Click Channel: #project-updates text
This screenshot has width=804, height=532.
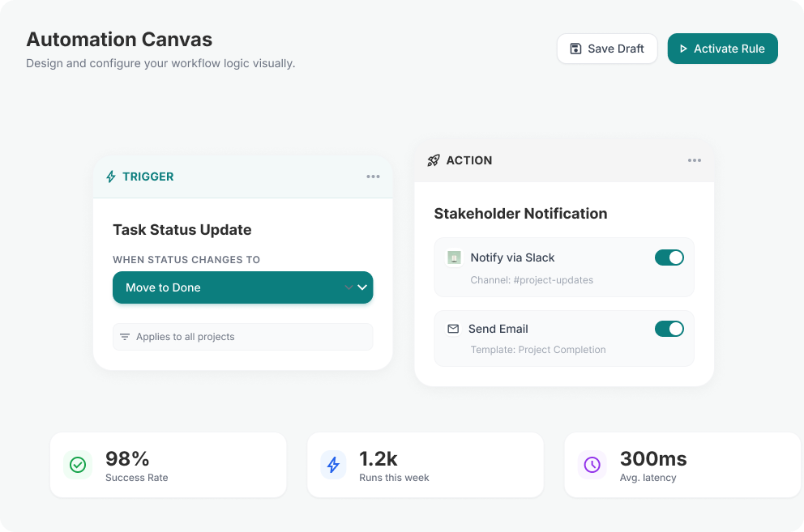coord(532,280)
